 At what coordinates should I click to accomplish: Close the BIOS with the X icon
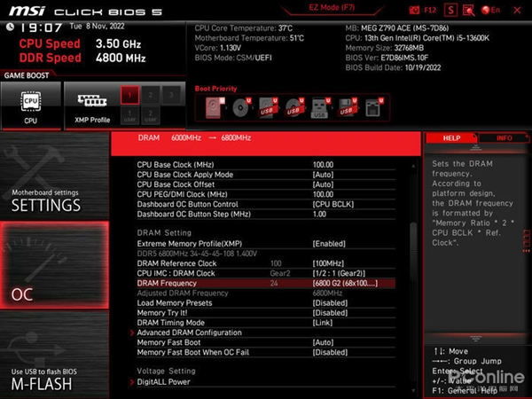[x=517, y=10]
